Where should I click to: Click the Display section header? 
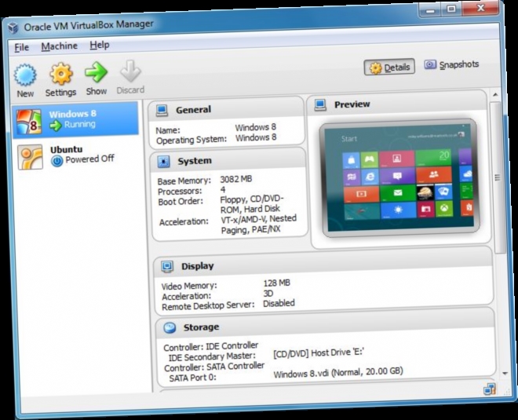pyautogui.click(x=323, y=263)
